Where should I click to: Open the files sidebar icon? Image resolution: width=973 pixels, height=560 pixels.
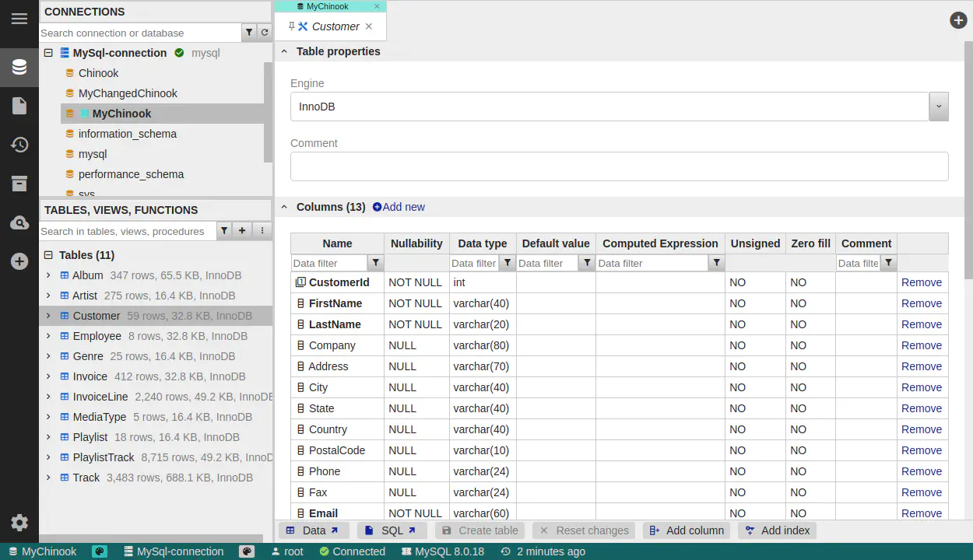point(19,106)
